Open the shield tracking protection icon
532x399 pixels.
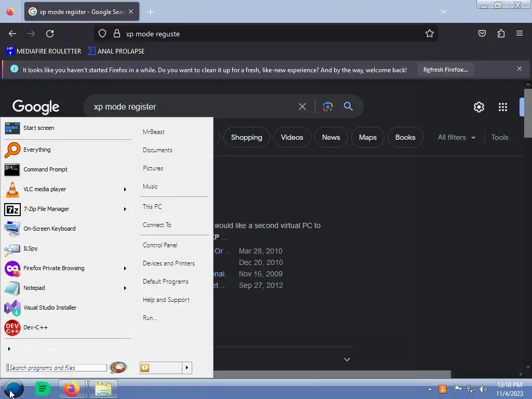point(102,34)
